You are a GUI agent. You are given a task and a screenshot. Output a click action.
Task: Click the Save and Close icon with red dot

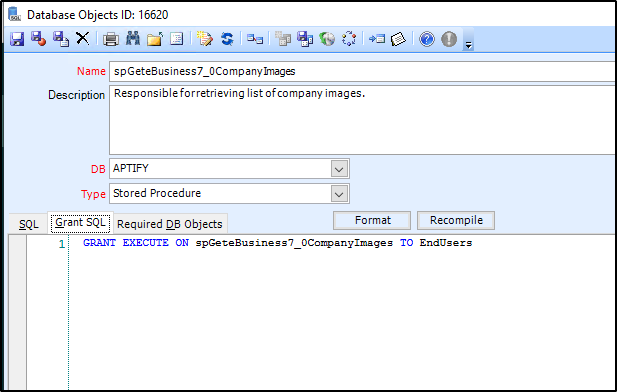click(39, 39)
